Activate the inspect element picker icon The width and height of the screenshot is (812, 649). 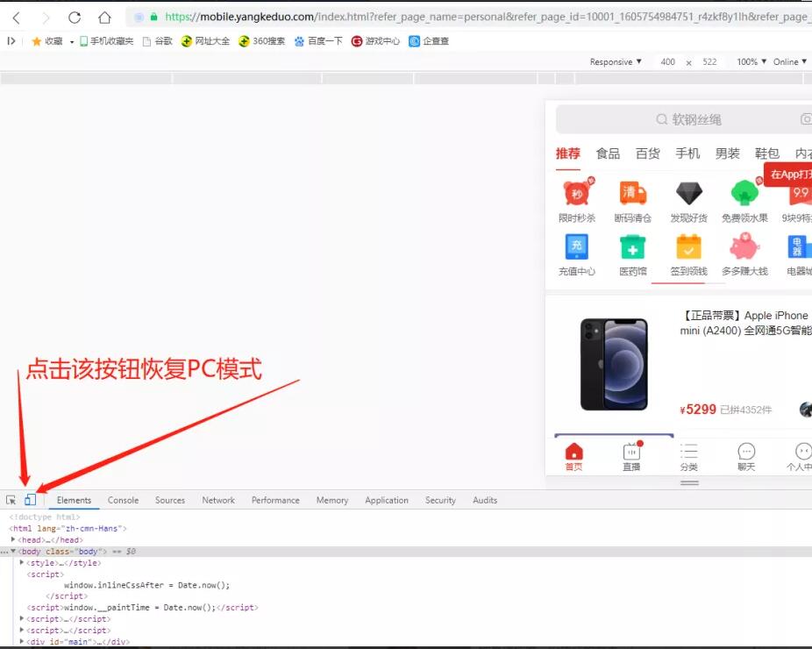[x=11, y=500]
